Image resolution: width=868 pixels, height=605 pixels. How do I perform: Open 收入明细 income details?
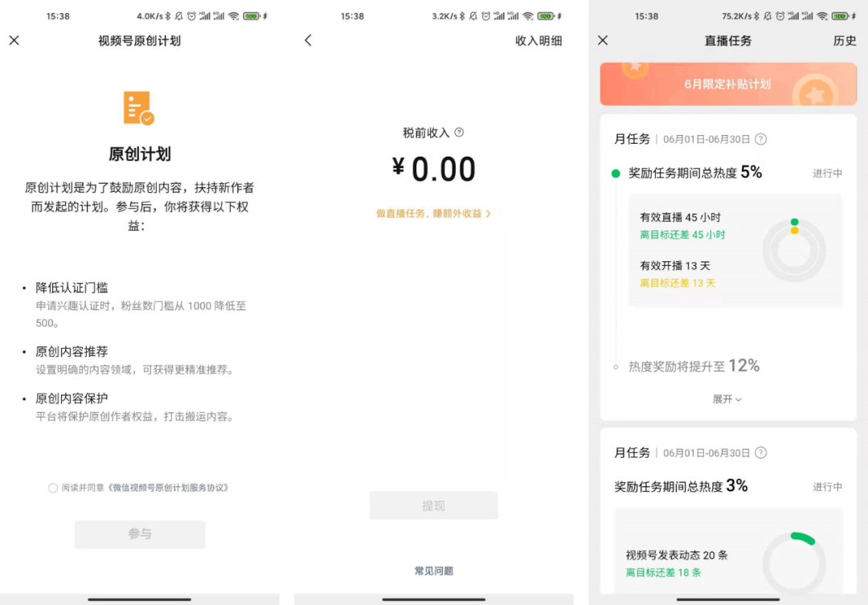coord(538,41)
